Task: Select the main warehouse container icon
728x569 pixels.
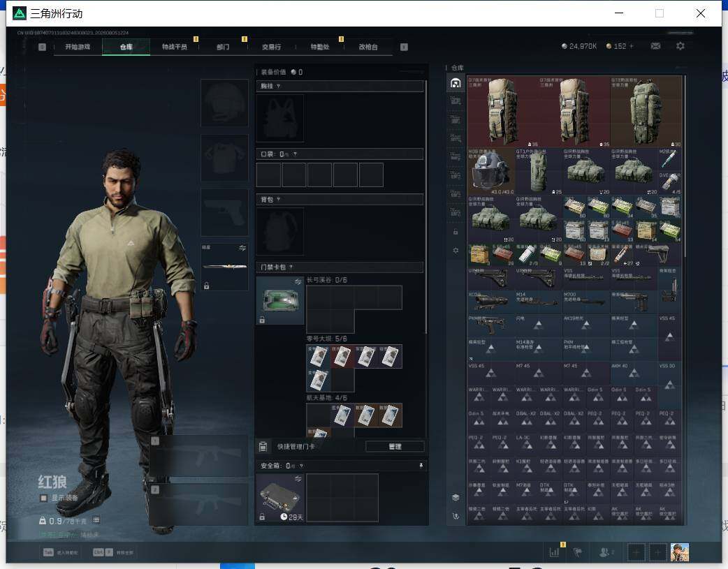Action: point(456,83)
